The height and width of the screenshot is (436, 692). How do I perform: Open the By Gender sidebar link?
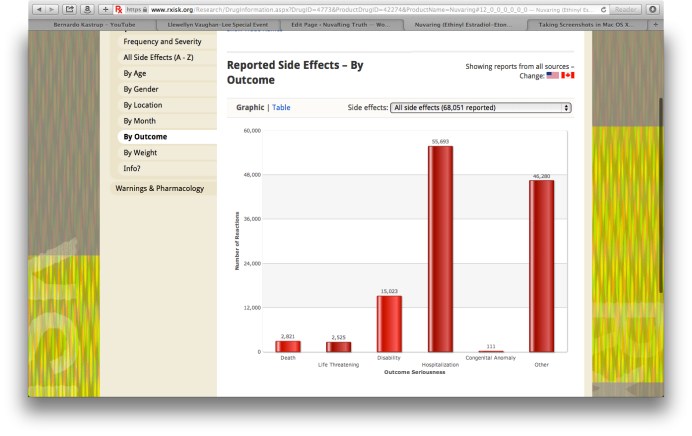click(142, 89)
